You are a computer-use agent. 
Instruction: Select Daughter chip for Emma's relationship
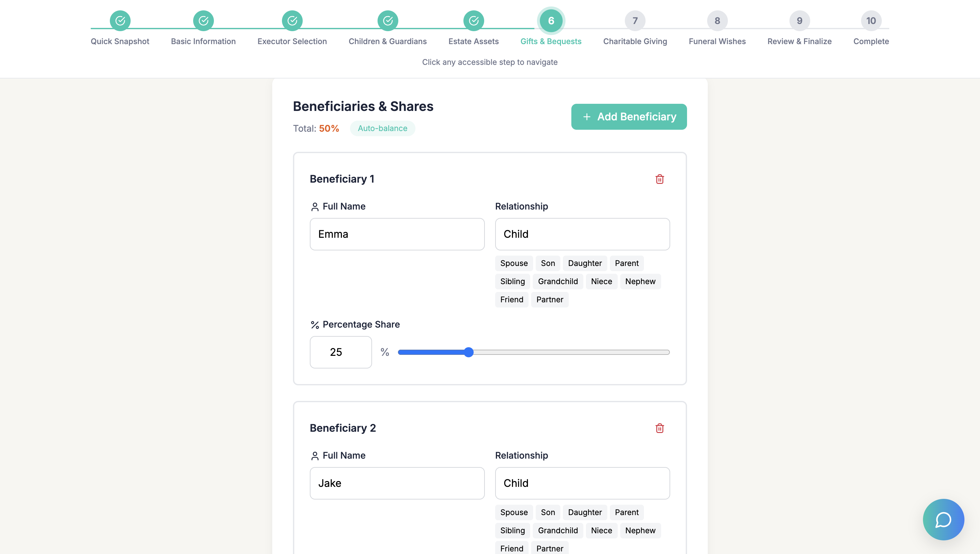point(584,263)
